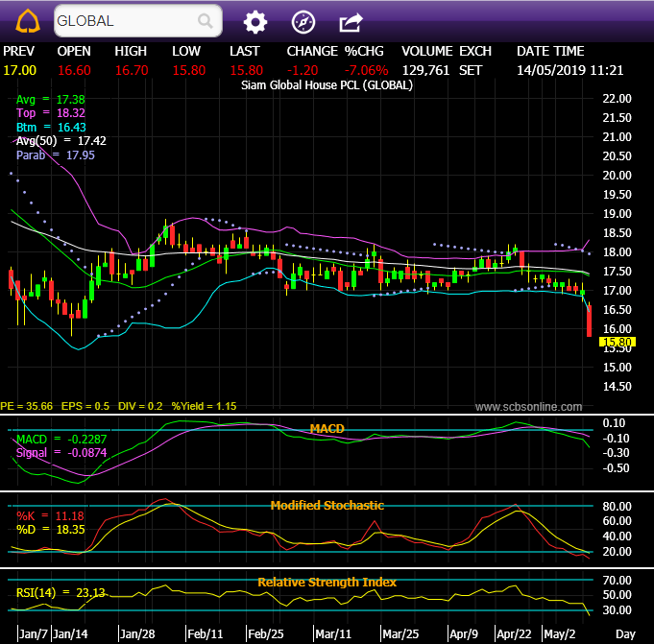The height and width of the screenshot is (644, 654).
Task: Click the search magnifier icon
Action: point(205,21)
